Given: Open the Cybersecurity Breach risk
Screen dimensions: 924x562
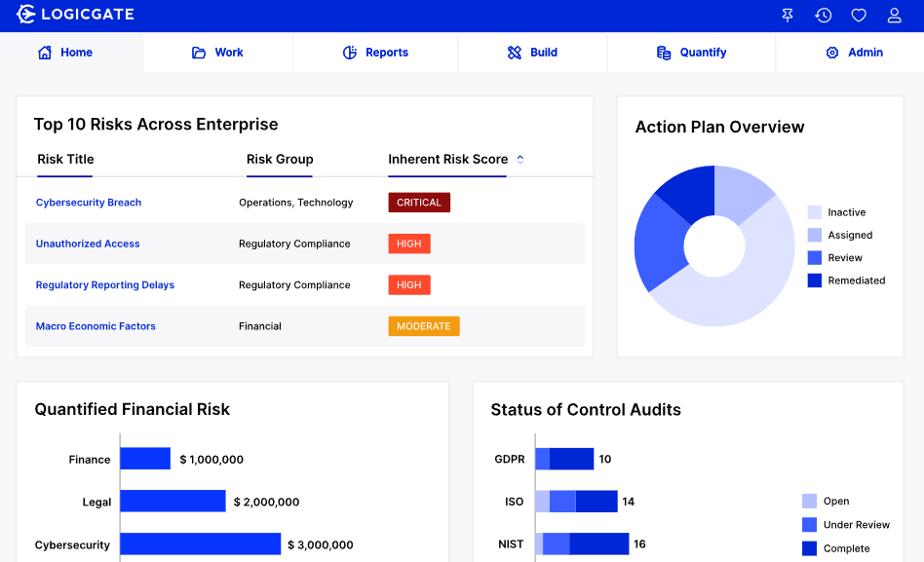Looking at the screenshot, I should pos(88,203).
